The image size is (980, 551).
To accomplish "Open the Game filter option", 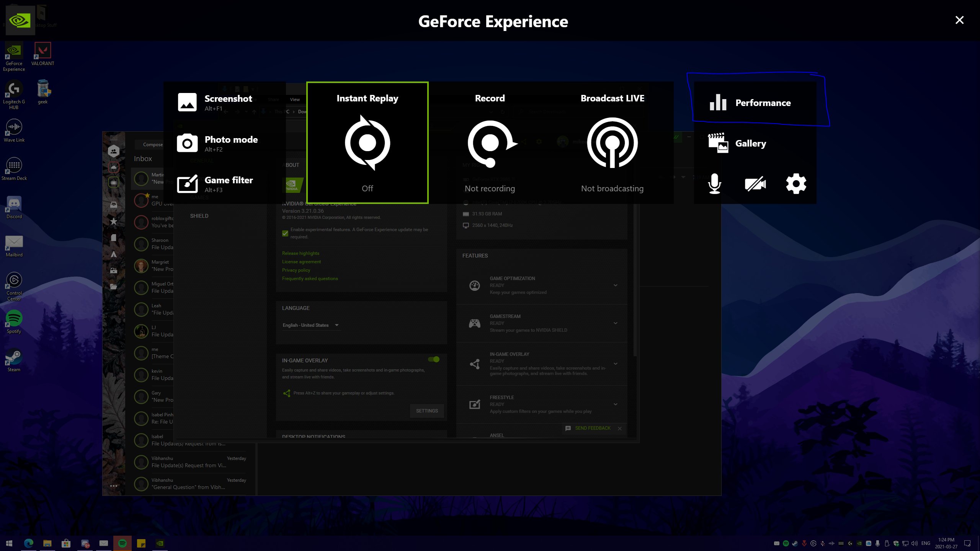I will (x=224, y=184).
